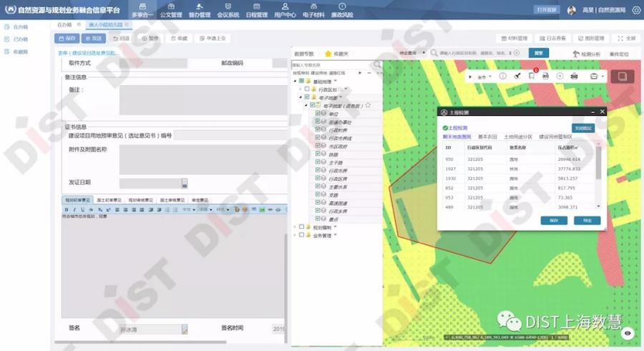This screenshot has width=644, height=351.
Task: Click the map search input field
Action: [x=475, y=53]
